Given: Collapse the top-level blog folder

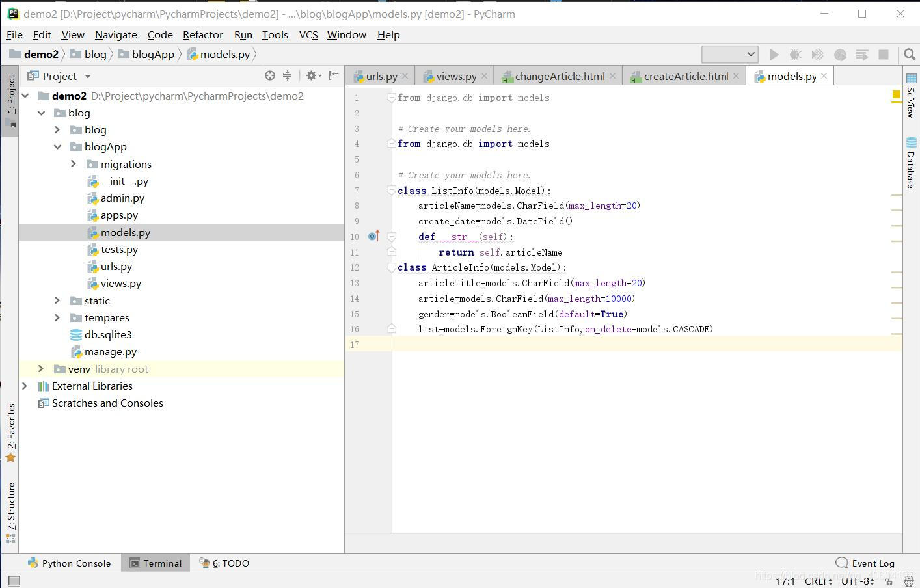Looking at the screenshot, I should (42, 113).
